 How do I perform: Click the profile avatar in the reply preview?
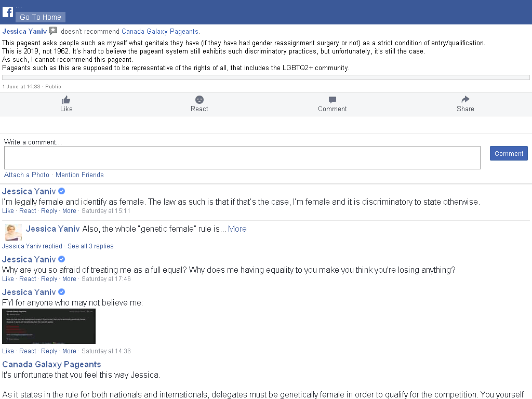click(14, 232)
